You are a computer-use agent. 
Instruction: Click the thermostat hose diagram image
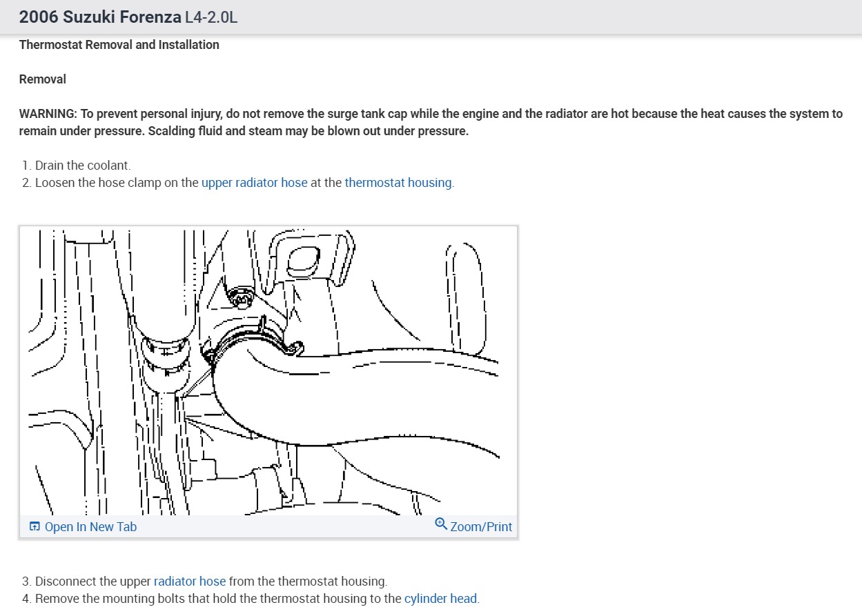(268, 372)
